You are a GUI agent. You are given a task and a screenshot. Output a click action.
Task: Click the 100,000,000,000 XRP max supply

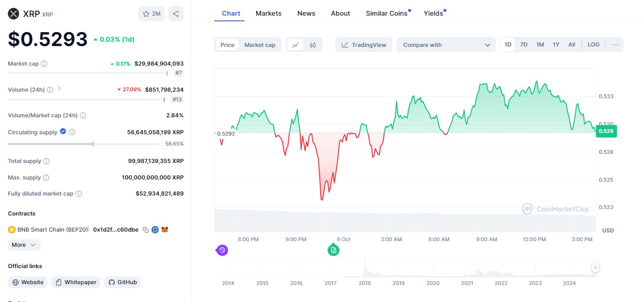point(153,178)
